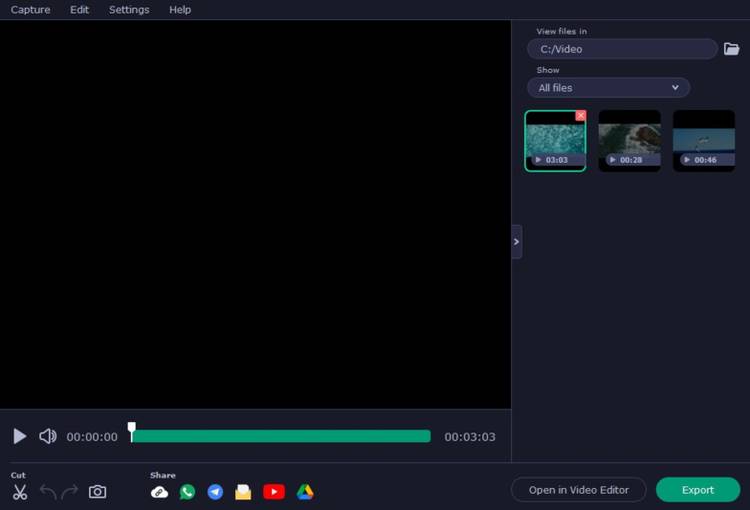Open the All files show dropdown
Image resolution: width=750 pixels, height=510 pixels.
pos(608,88)
